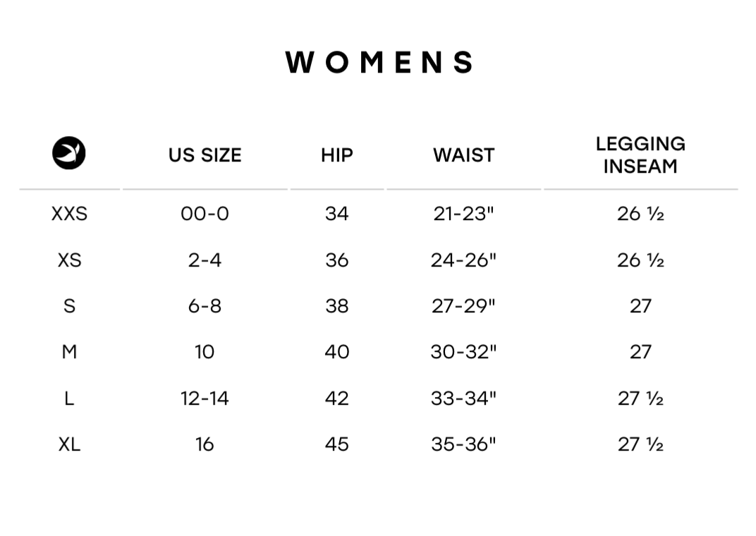Click the 00-0 US size cell

pyautogui.click(x=205, y=214)
